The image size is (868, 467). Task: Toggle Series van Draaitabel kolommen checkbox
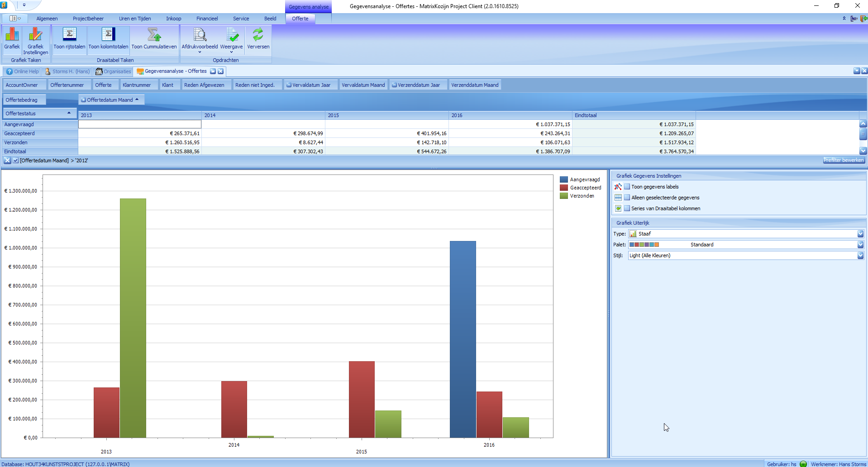click(x=627, y=208)
